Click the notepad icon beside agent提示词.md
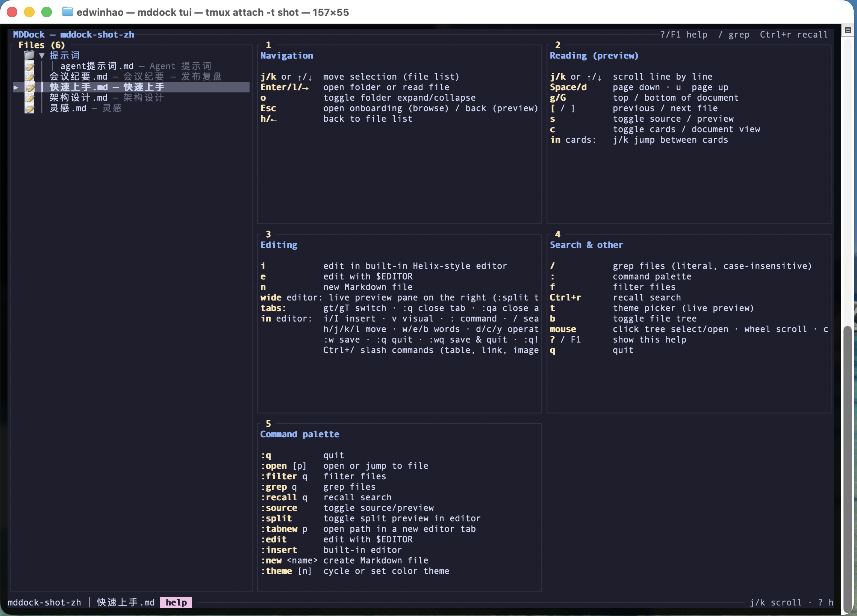The image size is (857, 616). [x=29, y=66]
